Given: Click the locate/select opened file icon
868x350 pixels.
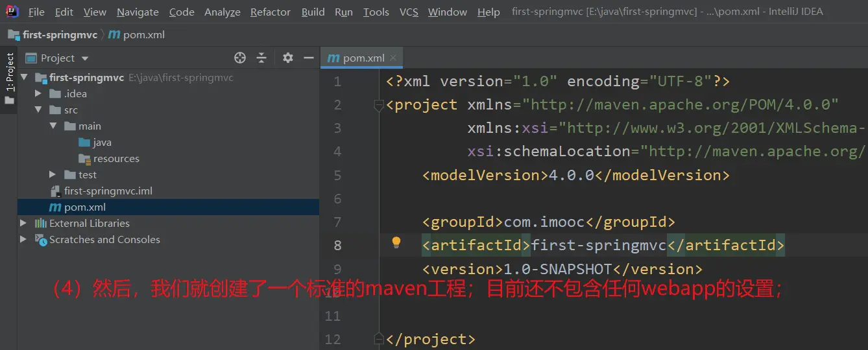Looking at the screenshot, I should click(x=240, y=58).
